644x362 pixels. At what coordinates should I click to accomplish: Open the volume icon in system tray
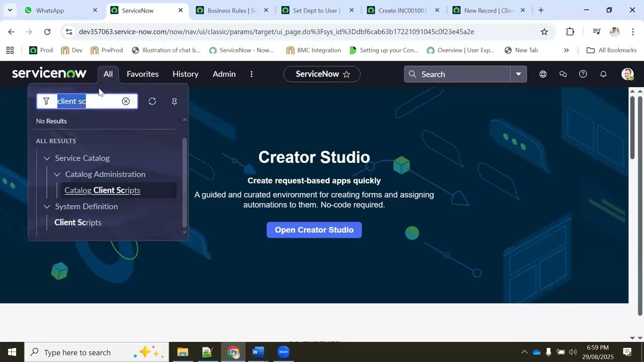coord(573,352)
